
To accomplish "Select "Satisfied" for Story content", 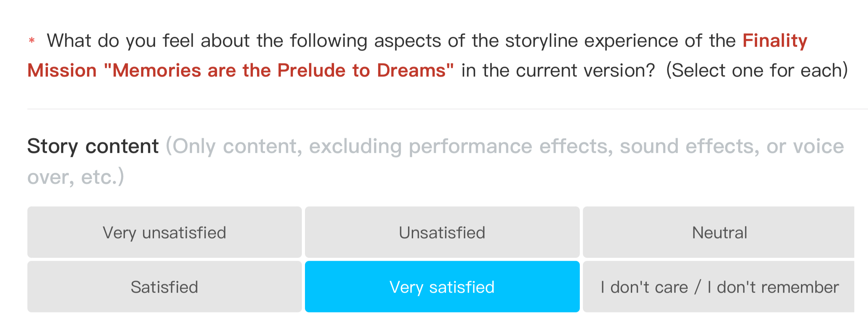I will click(x=165, y=287).
